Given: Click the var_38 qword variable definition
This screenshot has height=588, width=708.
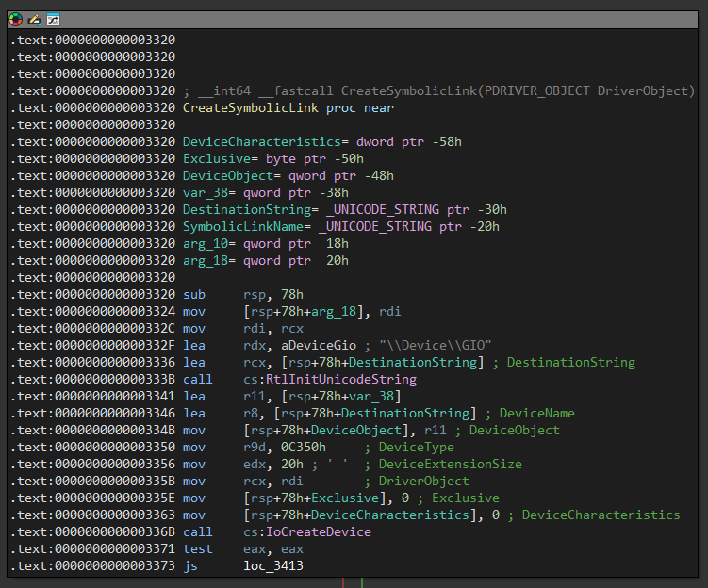Looking at the screenshot, I should pos(206,192).
